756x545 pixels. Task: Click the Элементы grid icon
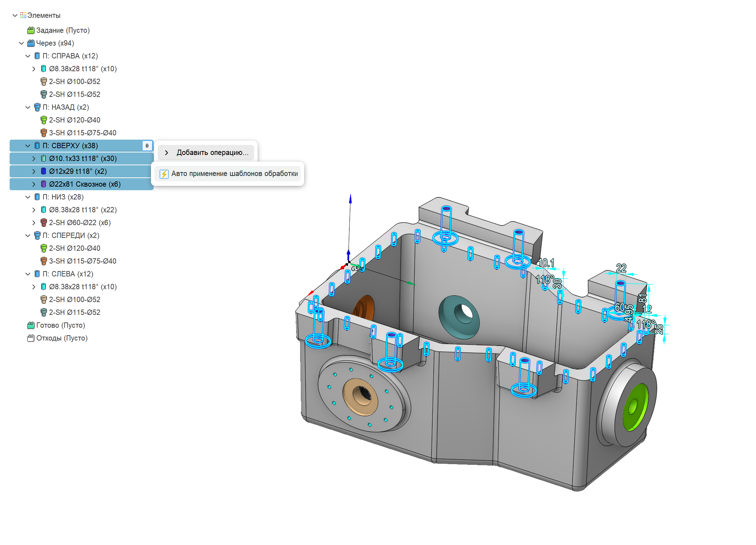23,15
